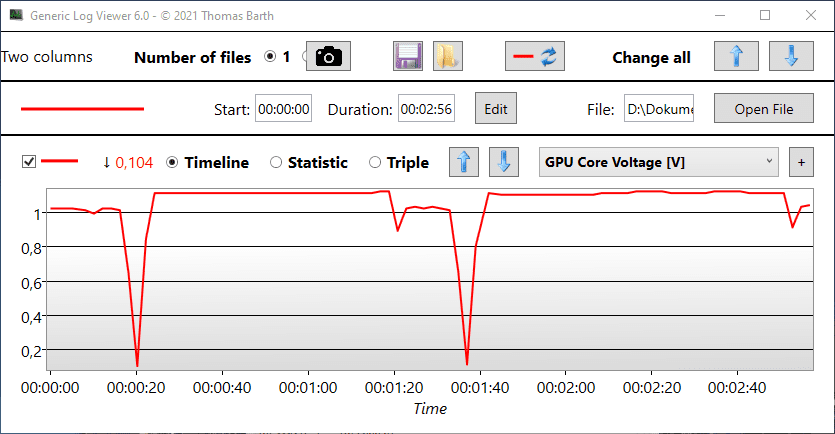Image resolution: width=835 pixels, height=434 pixels.
Task: Maximize the Generic Log Viewer window
Action: point(765,15)
